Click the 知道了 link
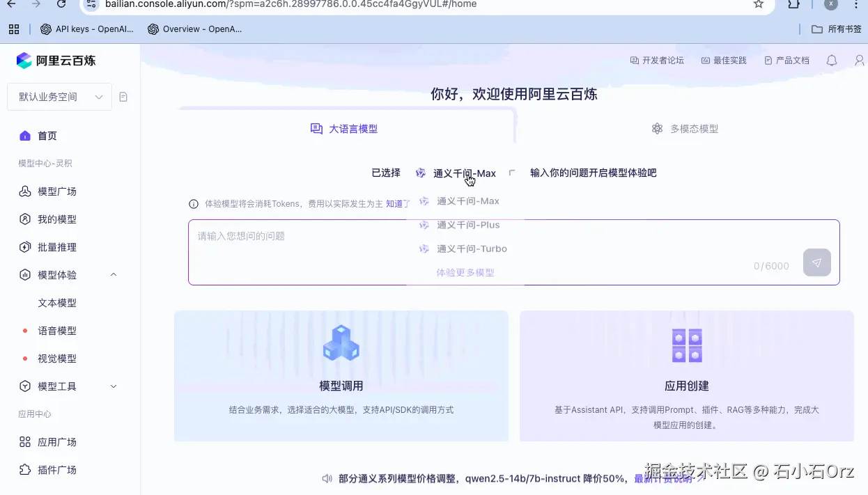868x495 pixels. (x=398, y=204)
